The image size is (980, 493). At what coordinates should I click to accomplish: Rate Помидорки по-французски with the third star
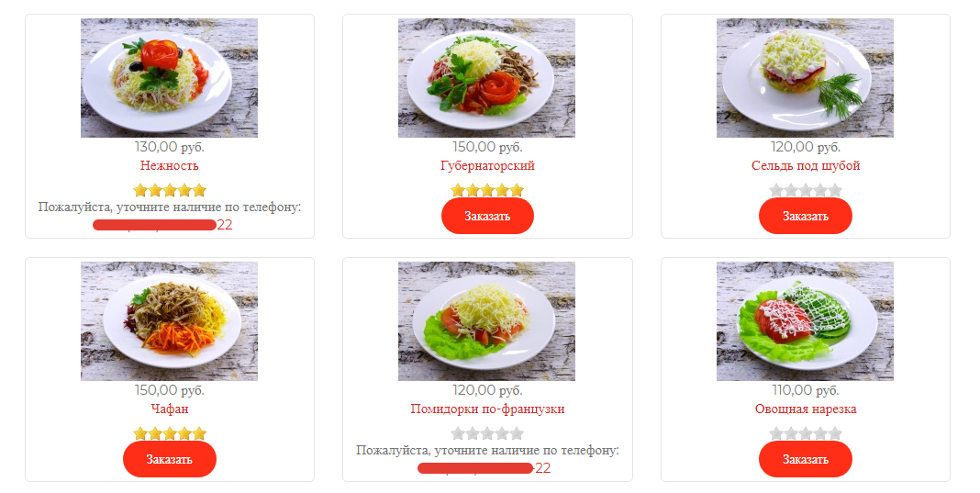487,433
